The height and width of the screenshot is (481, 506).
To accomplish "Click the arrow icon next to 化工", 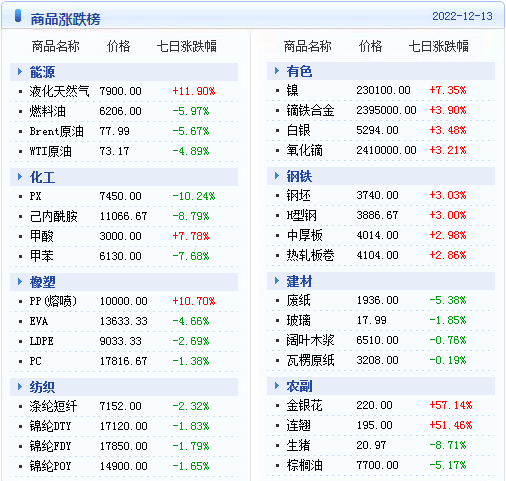I will coord(20,176).
